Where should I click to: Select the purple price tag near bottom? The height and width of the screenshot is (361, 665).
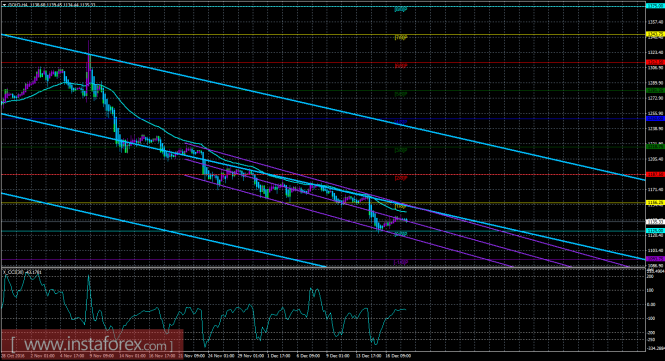655,259
